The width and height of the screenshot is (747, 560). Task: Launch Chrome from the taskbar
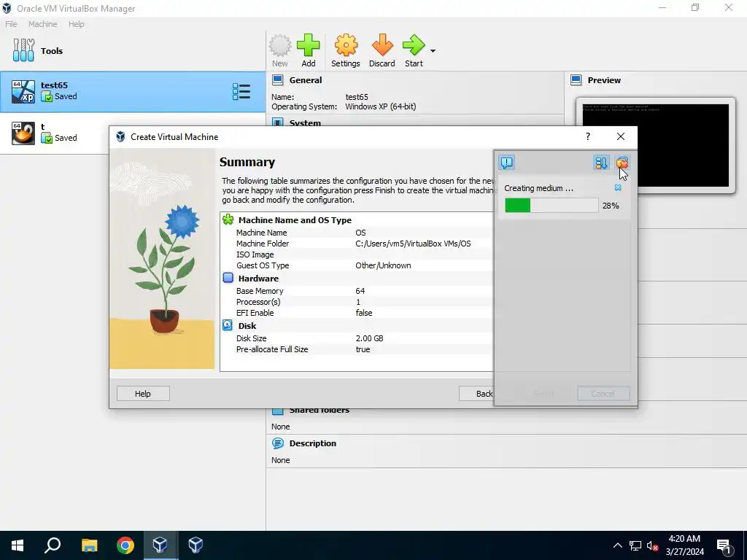[x=125, y=545]
